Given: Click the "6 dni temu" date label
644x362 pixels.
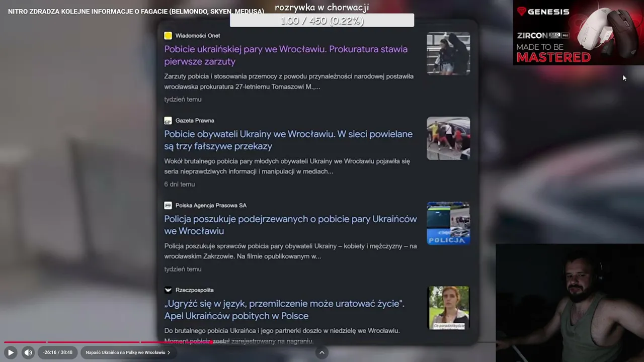Looking at the screenshot, I should [x=179, y=185].
